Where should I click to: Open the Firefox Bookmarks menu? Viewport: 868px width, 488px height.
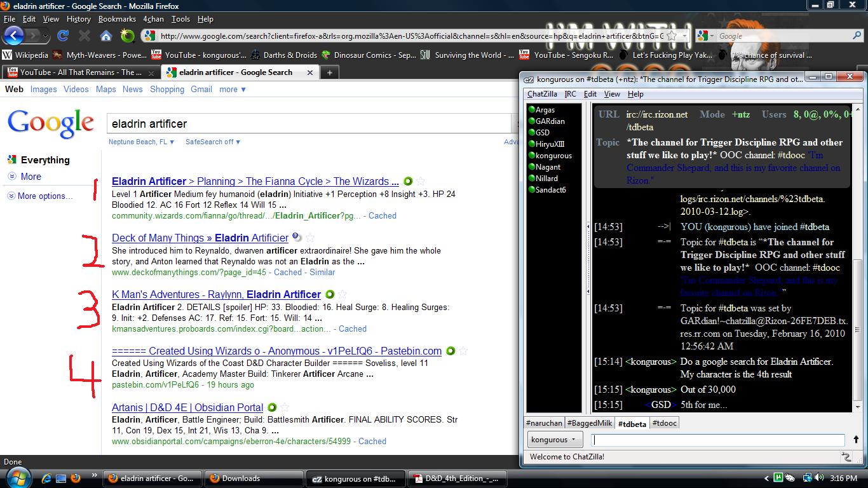(x=117, y=19)
